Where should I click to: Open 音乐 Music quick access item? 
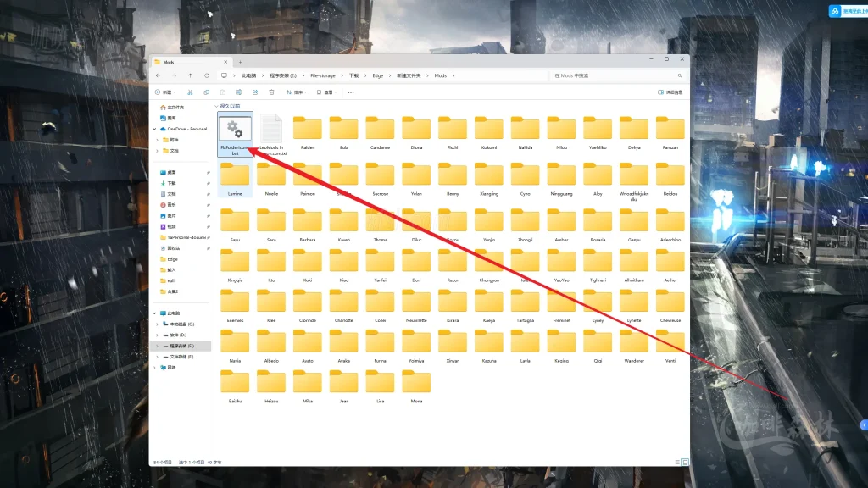coord(168,205)
